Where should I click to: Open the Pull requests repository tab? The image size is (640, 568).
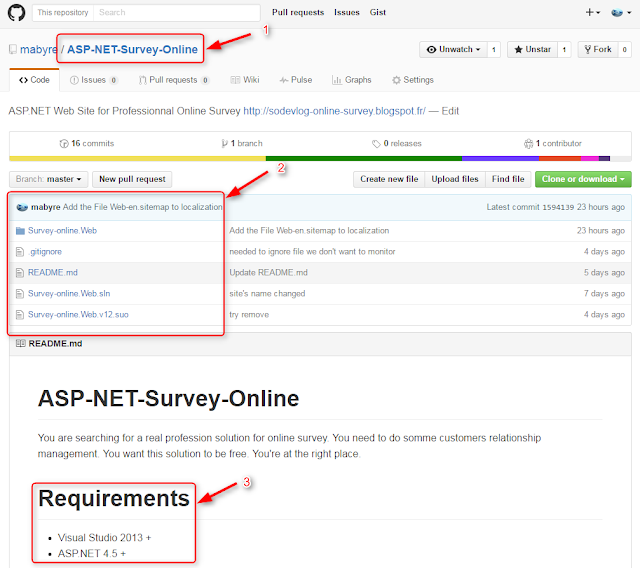pyautogui.click(x=173, y=80)
